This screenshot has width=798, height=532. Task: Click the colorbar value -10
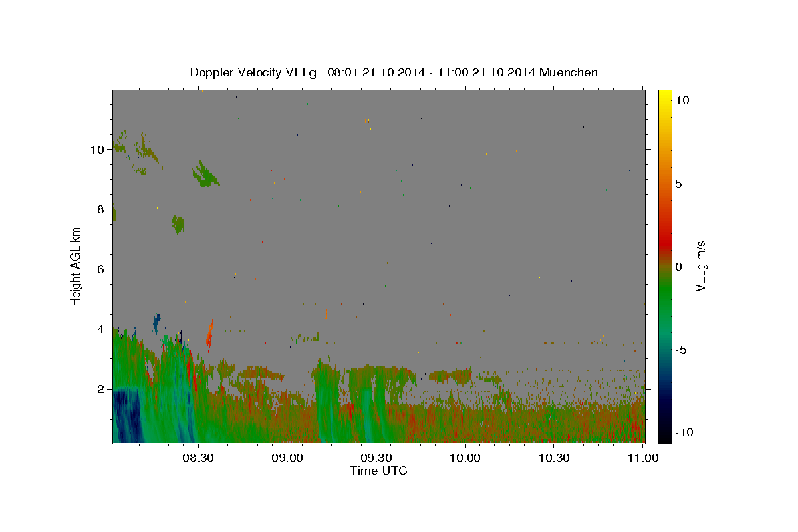(x=684, y=433)
